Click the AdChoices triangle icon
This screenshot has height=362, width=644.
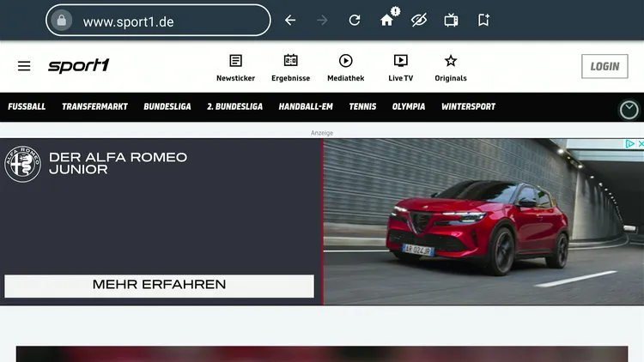[629, 143]
